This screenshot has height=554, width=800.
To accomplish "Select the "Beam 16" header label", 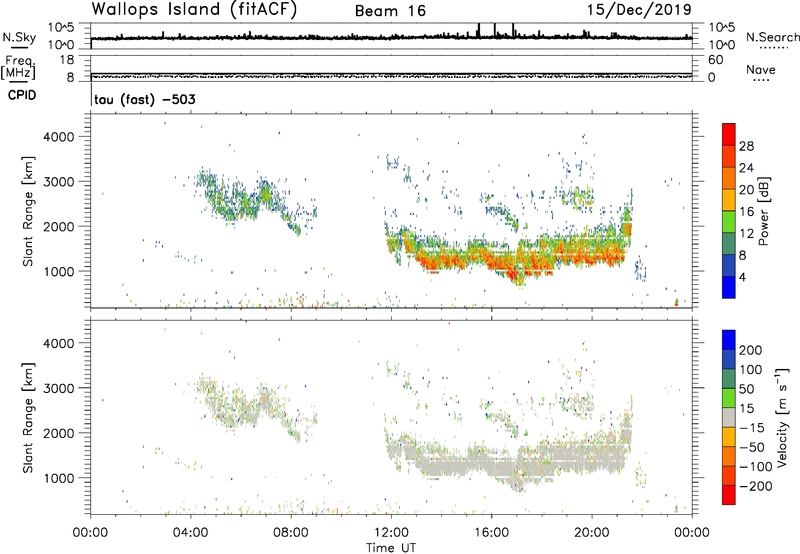I will pyautogui.click(x=390, y=11).
